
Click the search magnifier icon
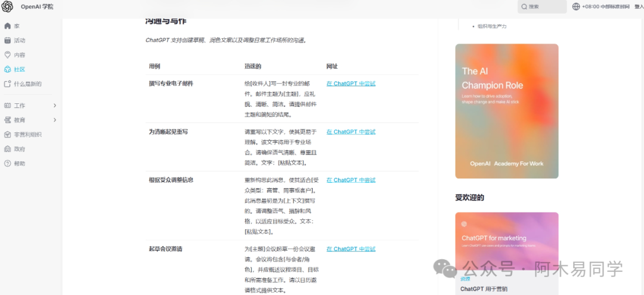coord(524,7)
